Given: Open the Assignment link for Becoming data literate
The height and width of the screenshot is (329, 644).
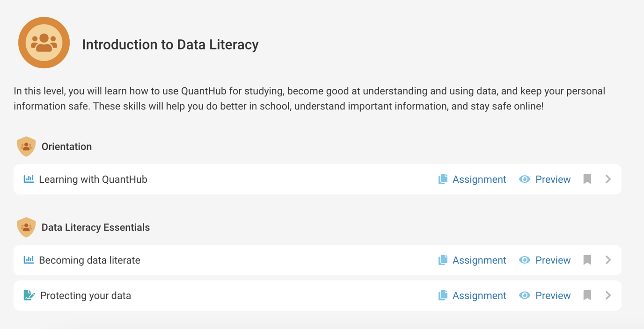Looking at the screenshot, I should (x=479, y=260).
